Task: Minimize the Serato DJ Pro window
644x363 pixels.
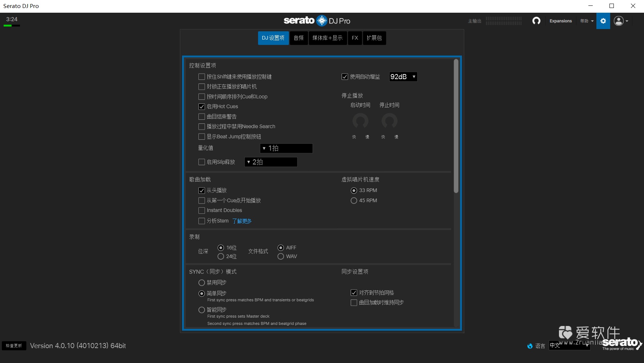Action: point(591,6)
